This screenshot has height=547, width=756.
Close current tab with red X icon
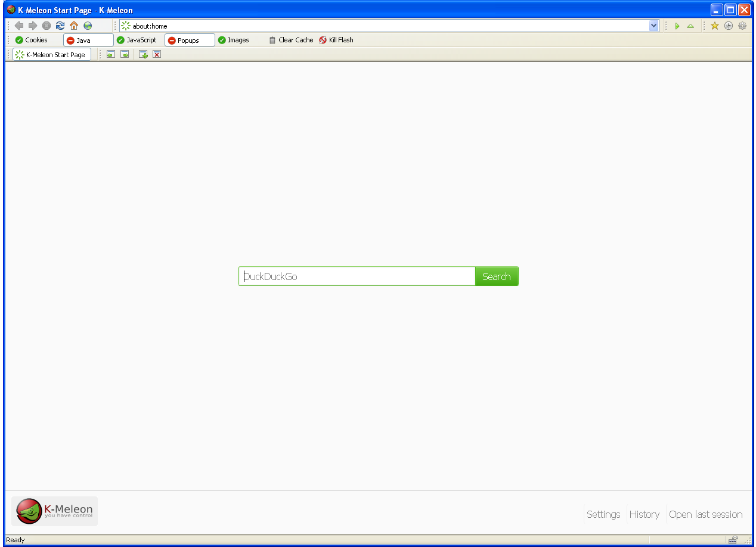click(x=157, y=54)
